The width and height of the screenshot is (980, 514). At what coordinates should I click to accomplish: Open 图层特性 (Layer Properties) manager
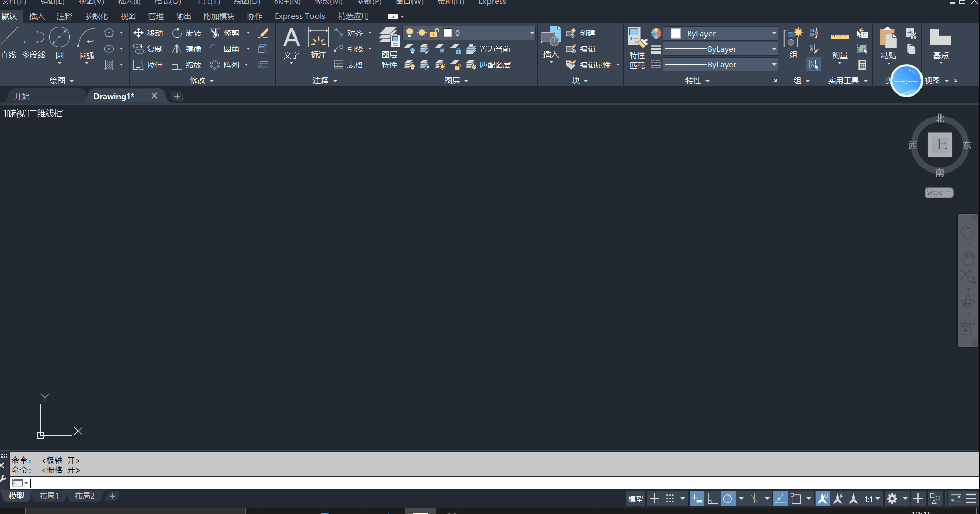389,48
